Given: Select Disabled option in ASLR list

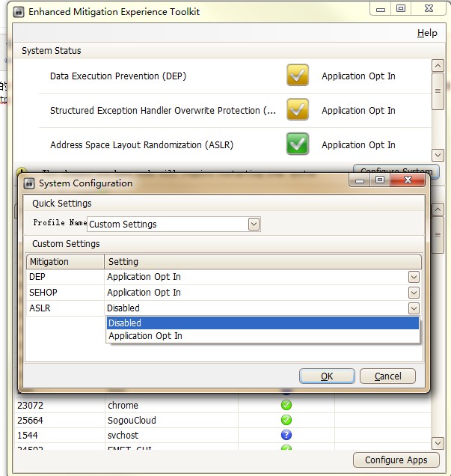Looking at the screenshot, I should click(263, 323).
